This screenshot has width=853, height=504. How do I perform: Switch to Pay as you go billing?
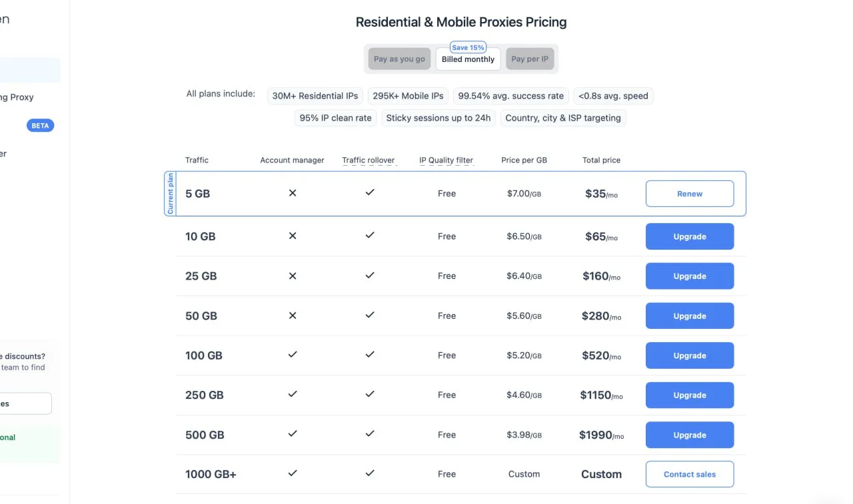click(x=399, y=59)
